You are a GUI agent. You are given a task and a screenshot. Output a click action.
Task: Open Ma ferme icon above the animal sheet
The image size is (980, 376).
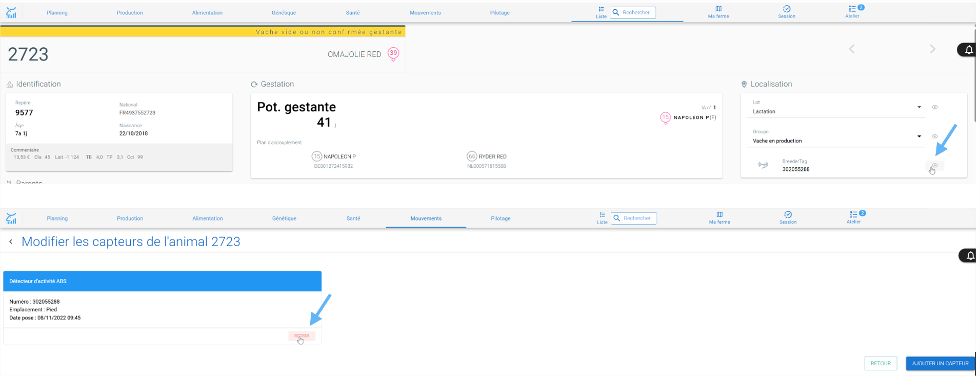pos(718,12)
